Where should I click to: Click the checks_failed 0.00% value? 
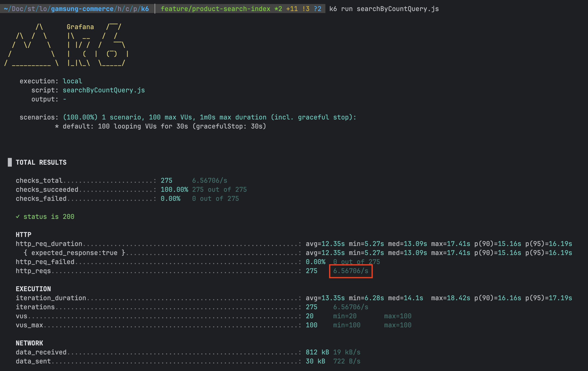[170, 199]
